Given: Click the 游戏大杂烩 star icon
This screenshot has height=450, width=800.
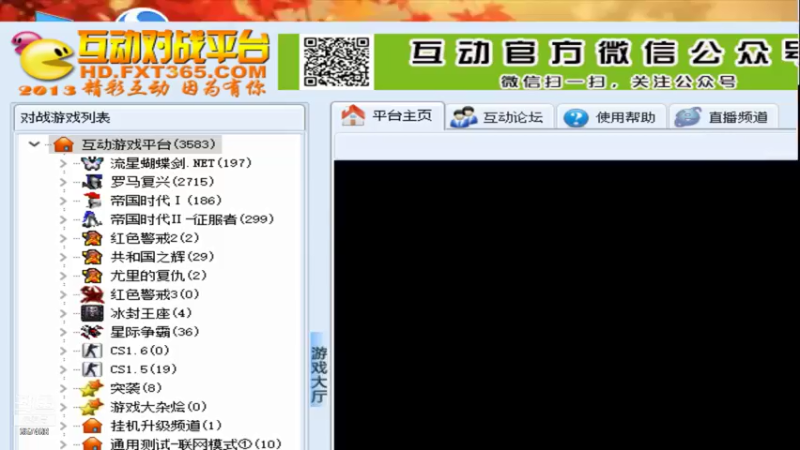Looking at the screenshot, I should [92, 407].
